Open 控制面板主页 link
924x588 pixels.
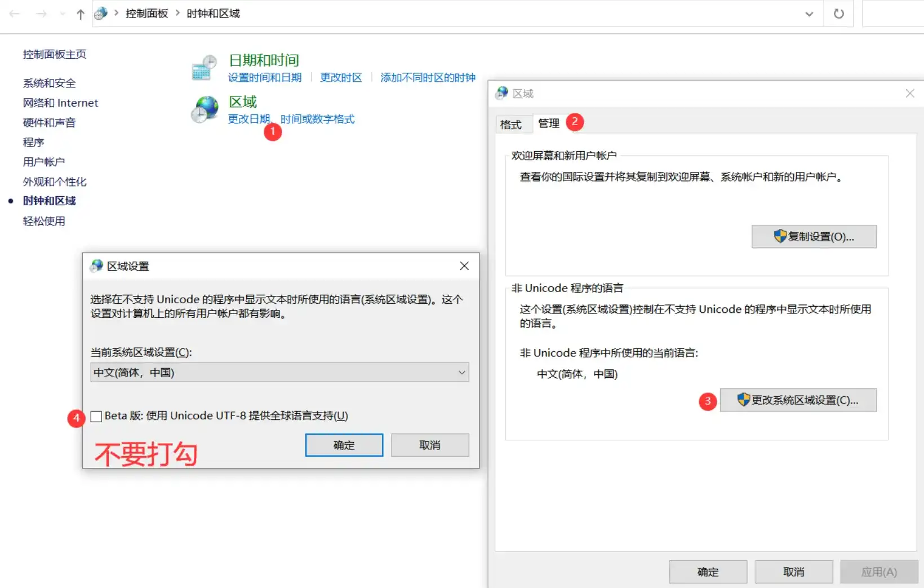pos(55,54)
